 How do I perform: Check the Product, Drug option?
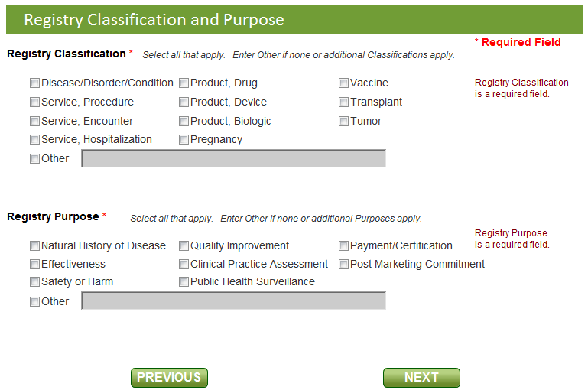(x=184, y=83)
